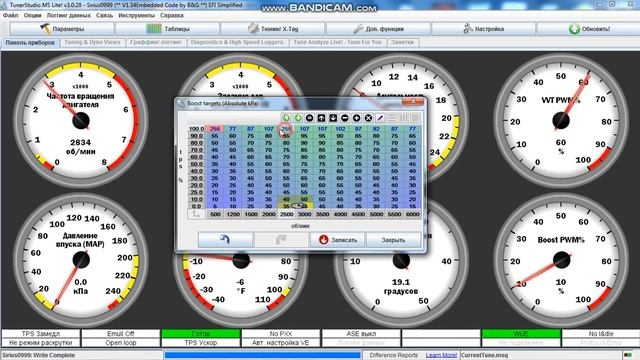Click the blue progress bar in status bar

click(262, 355)
